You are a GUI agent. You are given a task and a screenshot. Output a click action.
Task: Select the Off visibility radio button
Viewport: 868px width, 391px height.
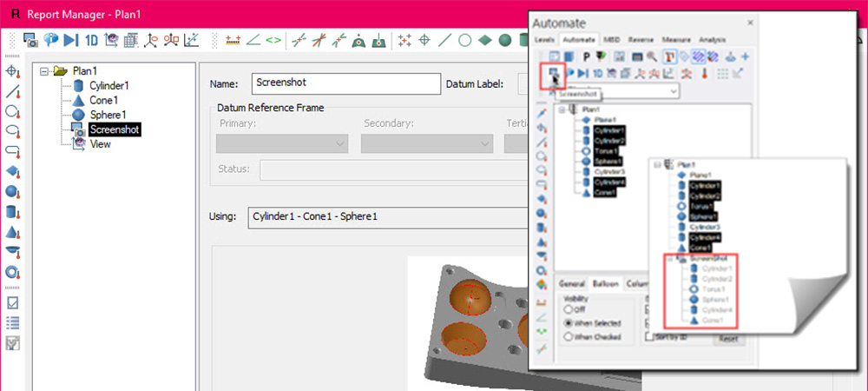tap(568, 309)
